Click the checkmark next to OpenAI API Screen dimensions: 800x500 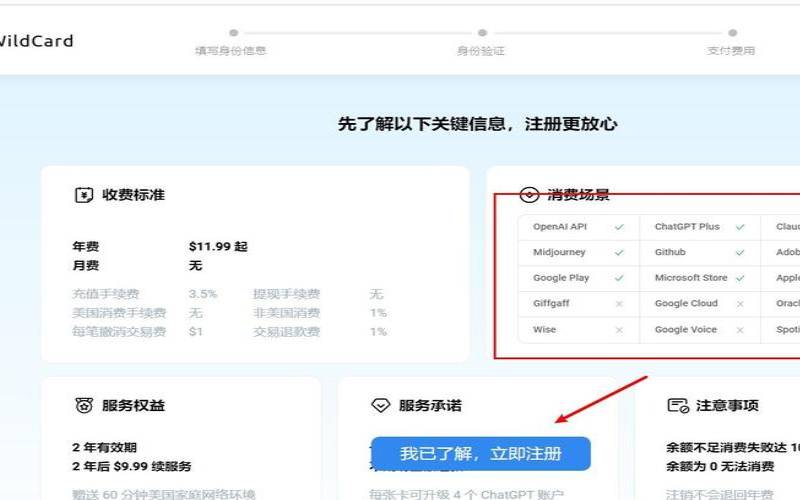tap(619, 227)
